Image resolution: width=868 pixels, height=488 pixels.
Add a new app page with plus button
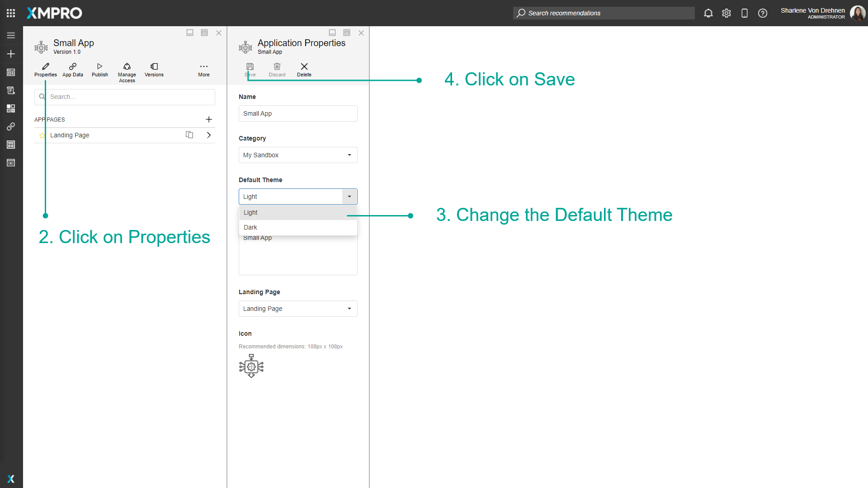point(209,119)
